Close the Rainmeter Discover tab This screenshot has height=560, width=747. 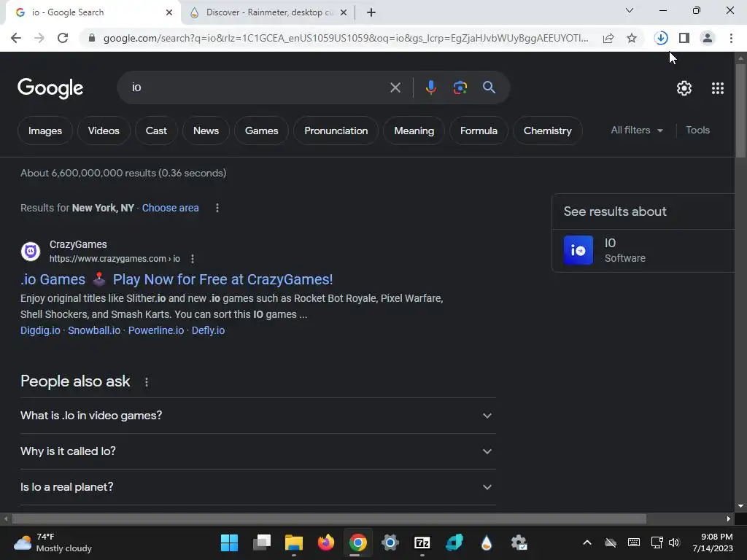click(344, 12)
